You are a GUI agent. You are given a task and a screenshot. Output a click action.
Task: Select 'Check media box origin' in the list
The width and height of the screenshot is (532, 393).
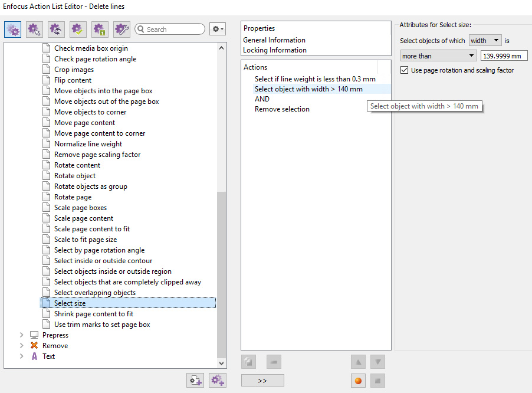pos(91,48)
